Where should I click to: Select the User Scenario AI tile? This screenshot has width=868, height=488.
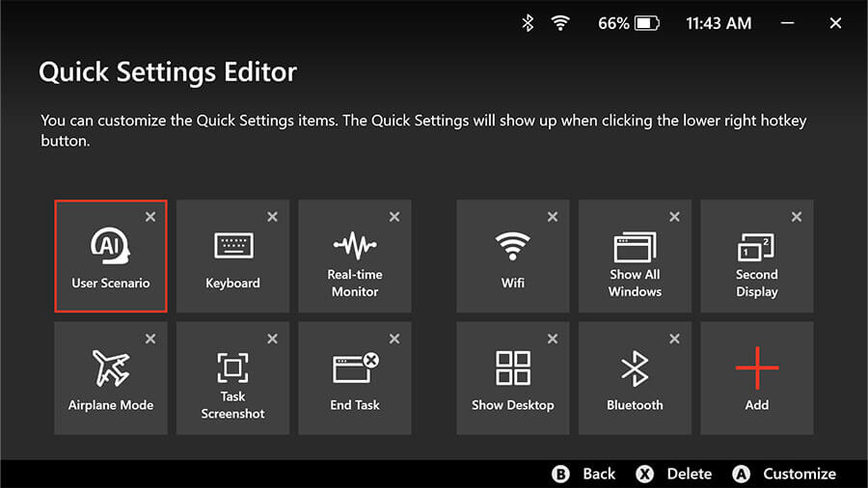[110, 256]
